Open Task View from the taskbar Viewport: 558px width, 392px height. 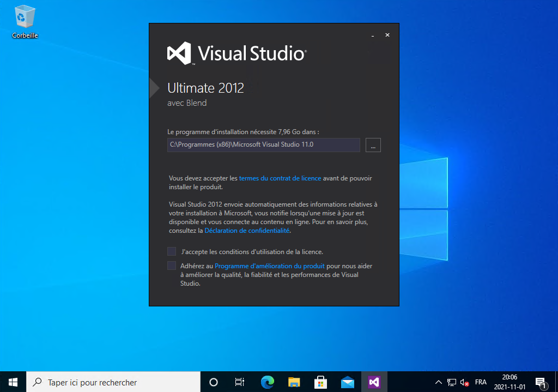pyautogui.click(x=239, y=382)
